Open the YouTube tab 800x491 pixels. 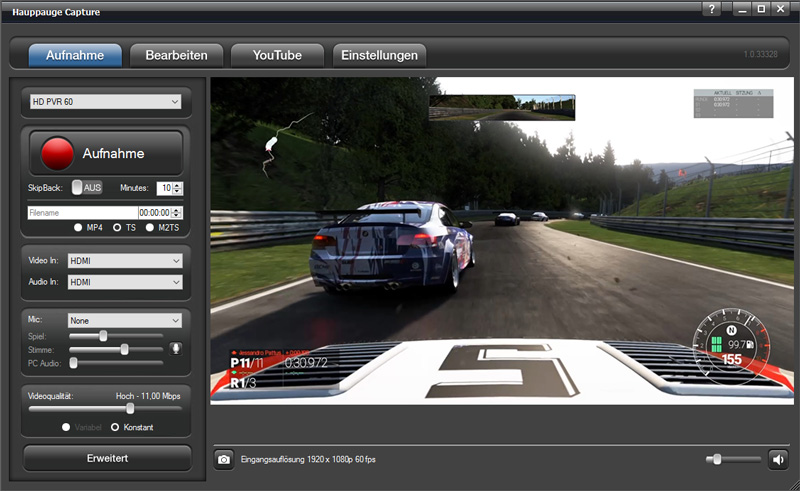277,55
